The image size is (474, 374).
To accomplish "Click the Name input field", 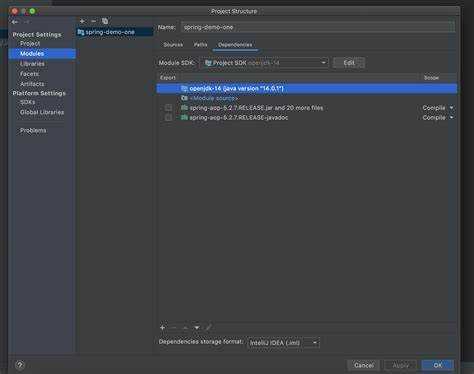I will (318, 27).
